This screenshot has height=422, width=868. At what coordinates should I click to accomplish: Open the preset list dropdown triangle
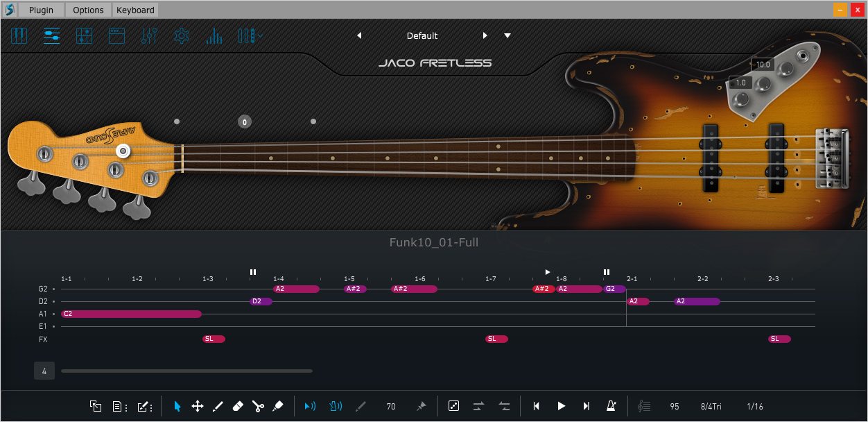507,36
